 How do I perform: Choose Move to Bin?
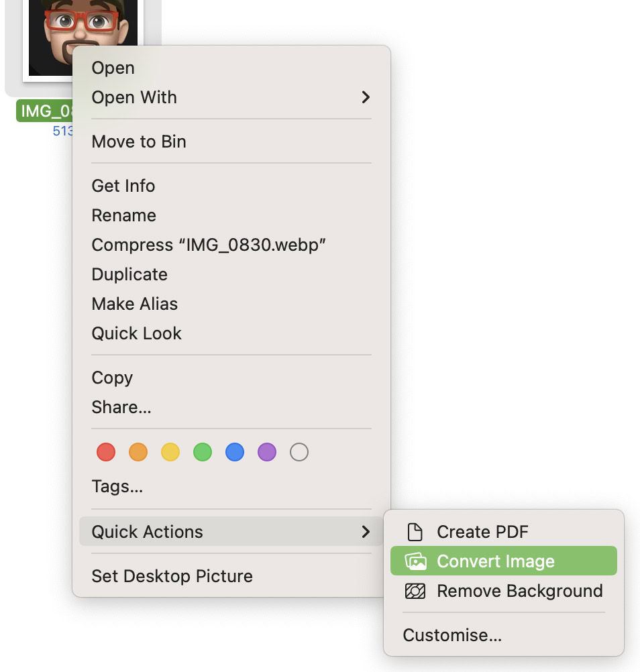pos(139,142)
